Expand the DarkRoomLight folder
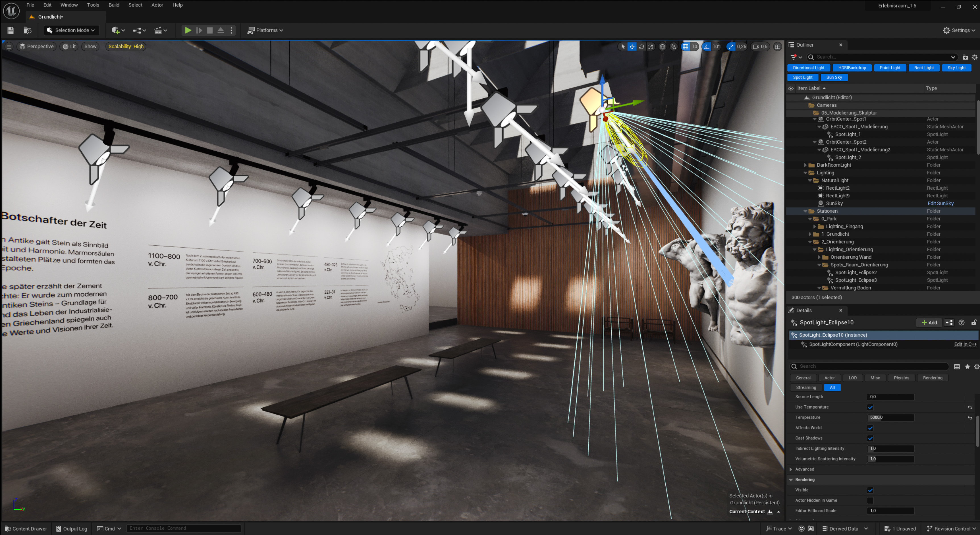 (x=805, y=165)
